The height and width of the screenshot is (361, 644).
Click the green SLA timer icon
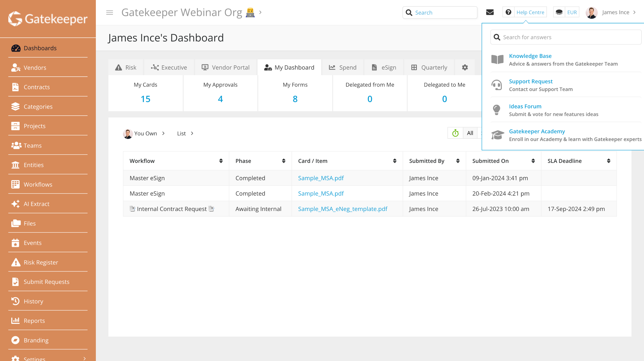tap(455, 133)
